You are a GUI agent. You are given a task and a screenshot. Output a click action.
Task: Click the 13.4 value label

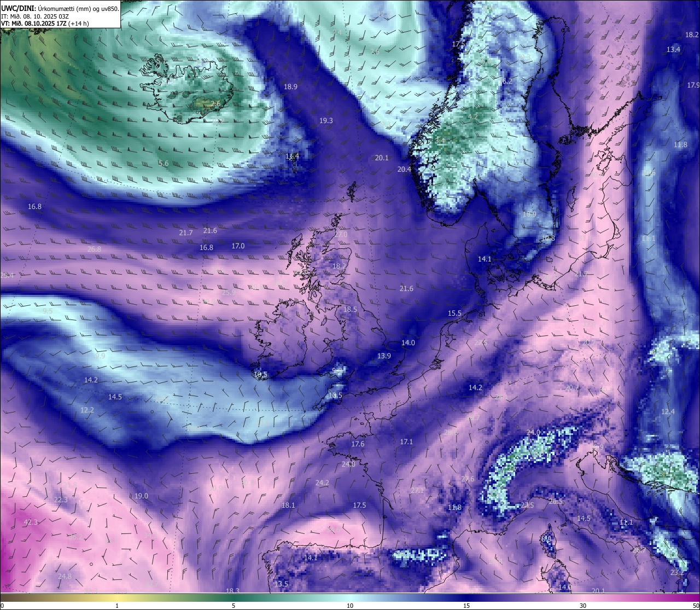pos(673,49)
